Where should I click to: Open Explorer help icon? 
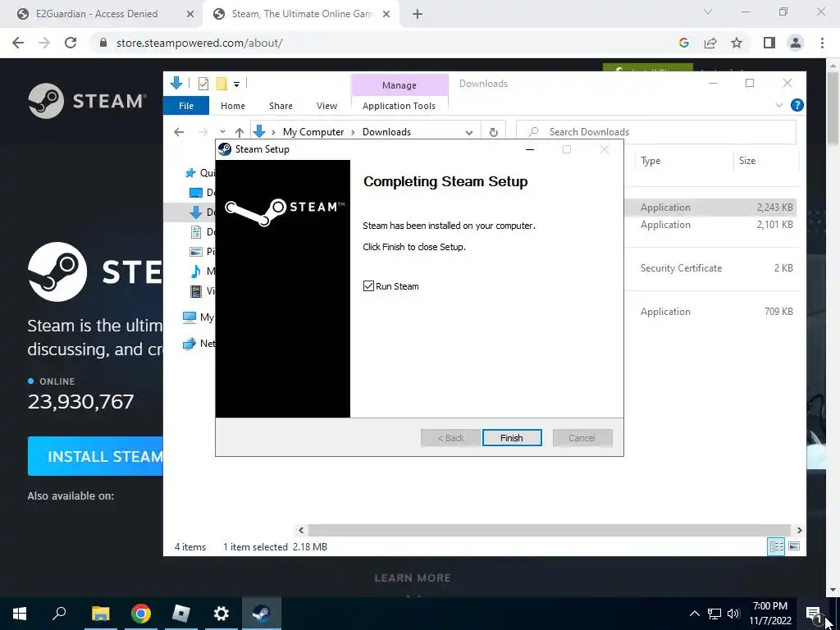click(x=797, y=105)
